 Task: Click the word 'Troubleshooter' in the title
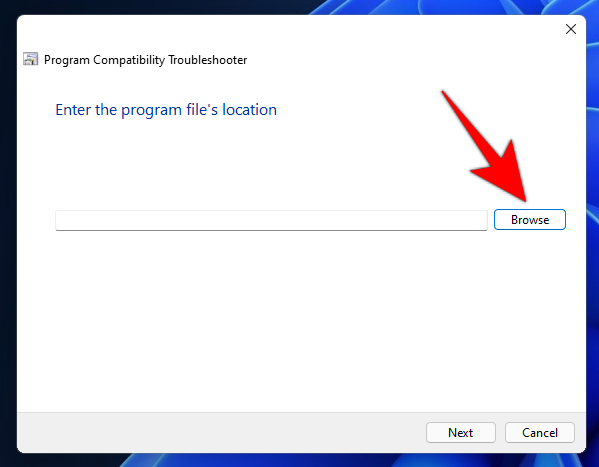207,60
